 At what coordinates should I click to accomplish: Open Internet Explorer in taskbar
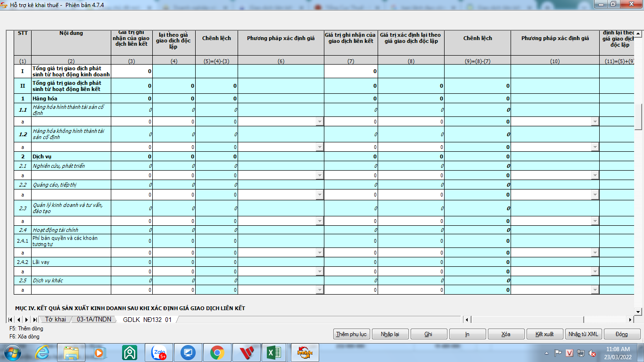click(42, 353)
